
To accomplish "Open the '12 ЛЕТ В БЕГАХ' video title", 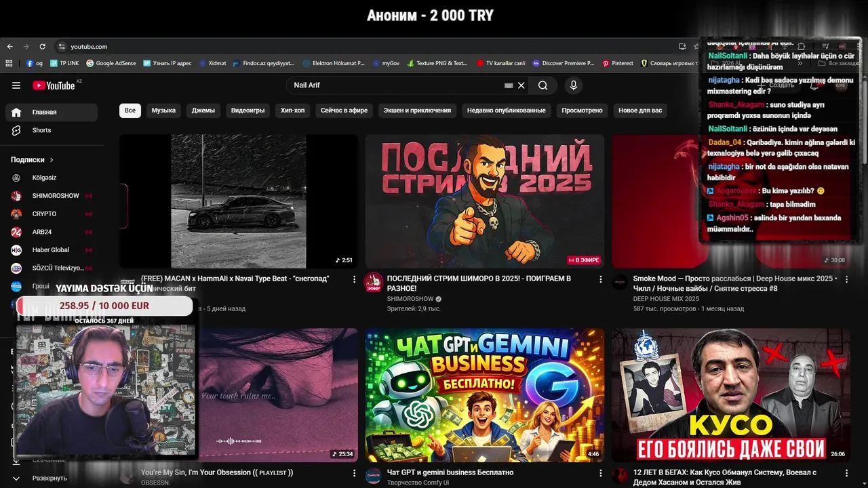I will pos(725,477).
